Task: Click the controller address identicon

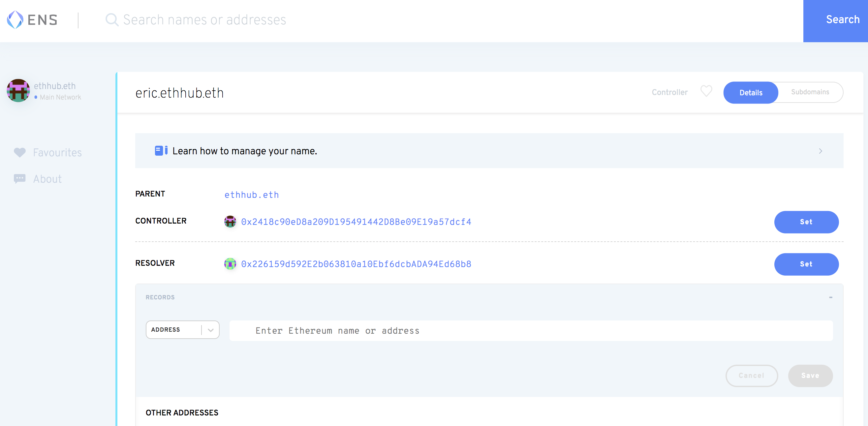Action: 230,222
